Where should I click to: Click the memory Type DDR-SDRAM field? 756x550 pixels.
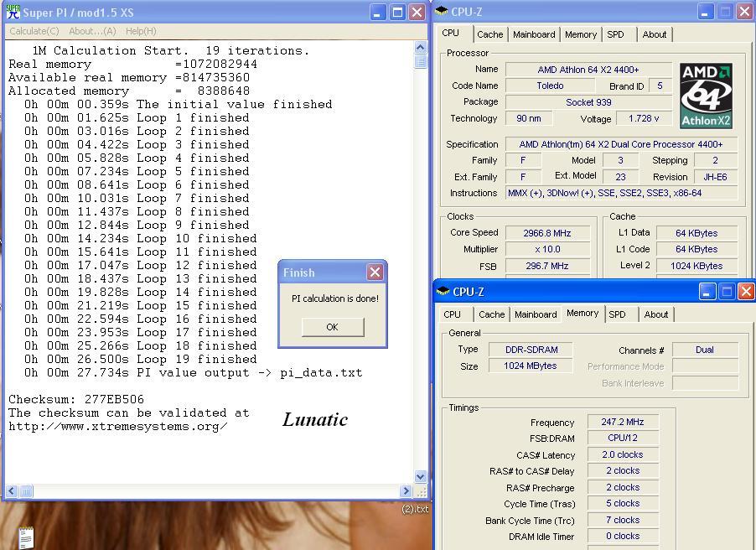coord(531,350)
